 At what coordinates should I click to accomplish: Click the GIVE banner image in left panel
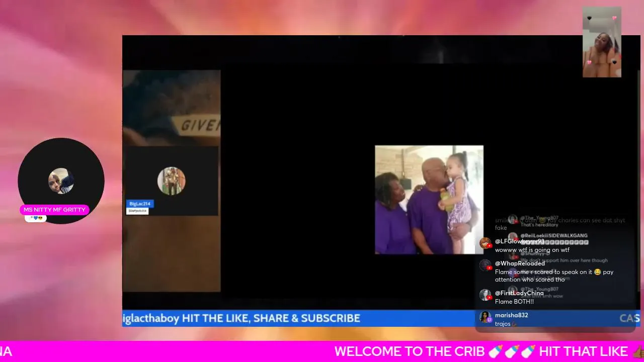pos(172,108)
